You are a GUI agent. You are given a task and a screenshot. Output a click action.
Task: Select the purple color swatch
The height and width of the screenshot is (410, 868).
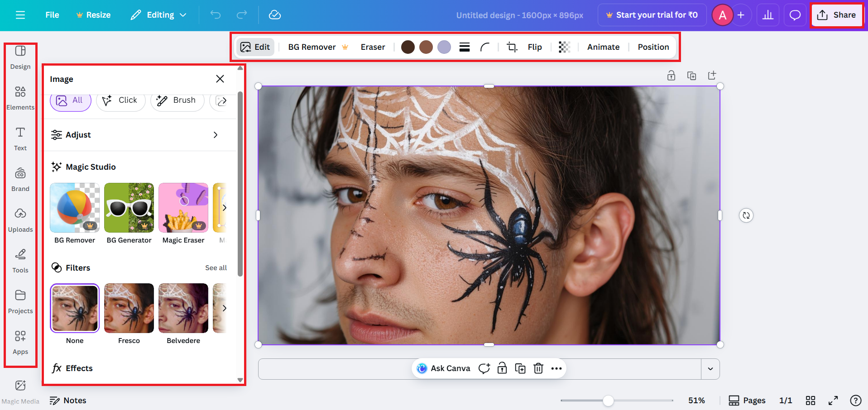[x=444, y=47]
